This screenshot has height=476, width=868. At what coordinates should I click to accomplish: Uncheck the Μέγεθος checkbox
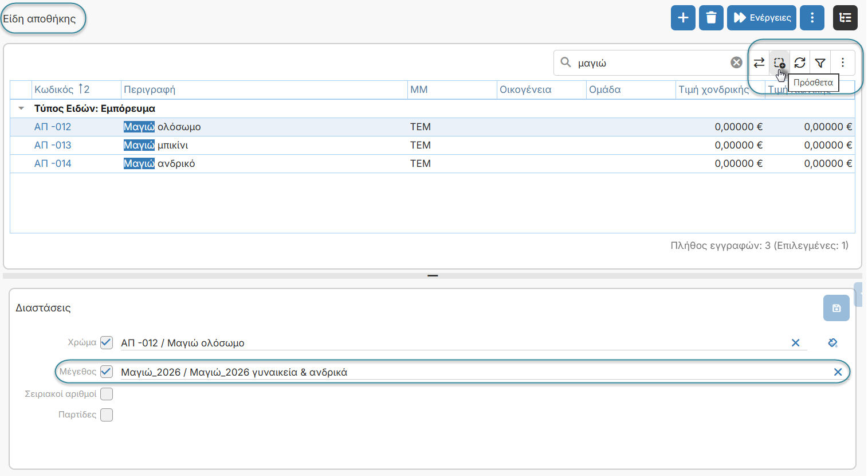click(107, 372)
